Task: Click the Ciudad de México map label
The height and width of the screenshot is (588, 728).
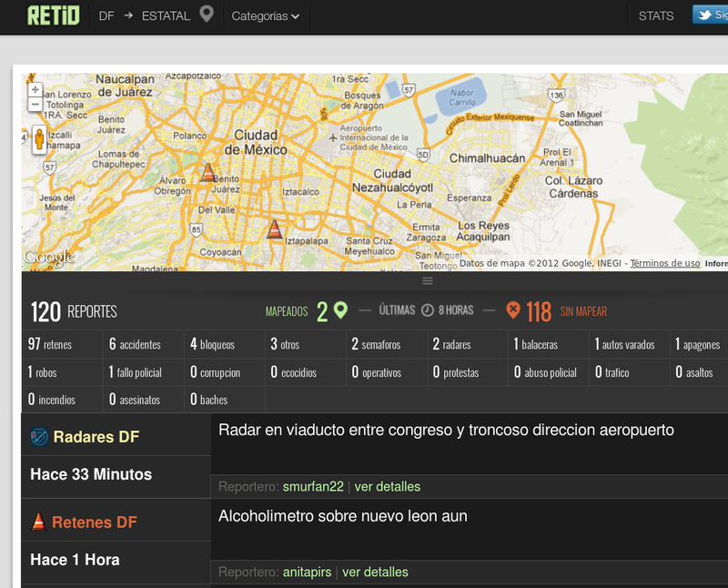Action: pyautogui.click(x=256, y=142)
